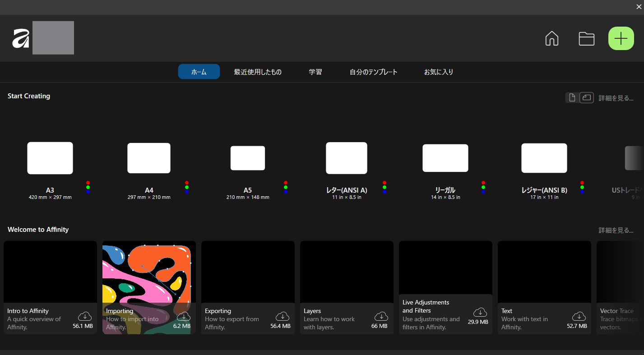The height and width of the screenshot is (355, 644).
Task: Download the Layers tutorial
Action: pyautogui.click(x=381, y=316)
